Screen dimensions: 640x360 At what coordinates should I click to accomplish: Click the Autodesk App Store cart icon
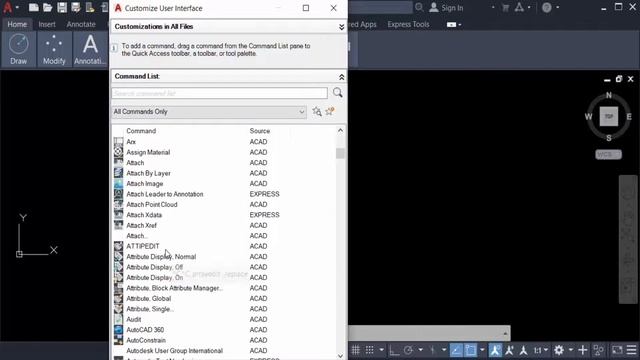click(x=505, y=7)
